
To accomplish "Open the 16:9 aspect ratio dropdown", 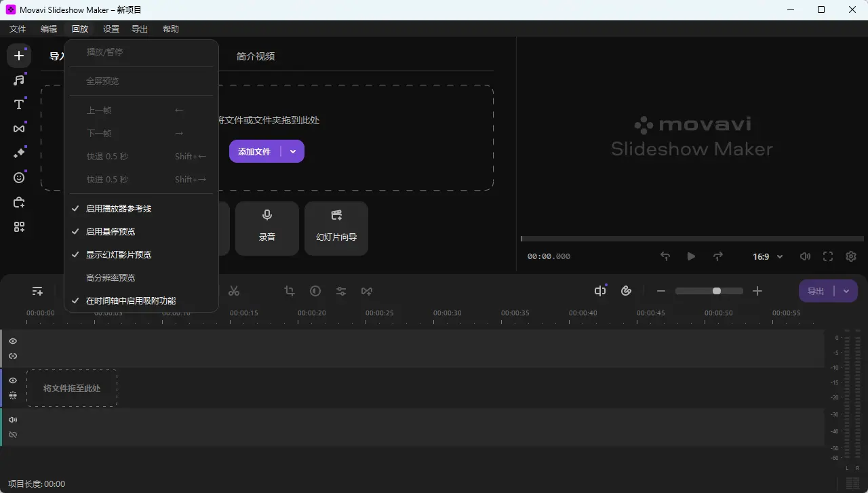I will click(x=768, y=257).
